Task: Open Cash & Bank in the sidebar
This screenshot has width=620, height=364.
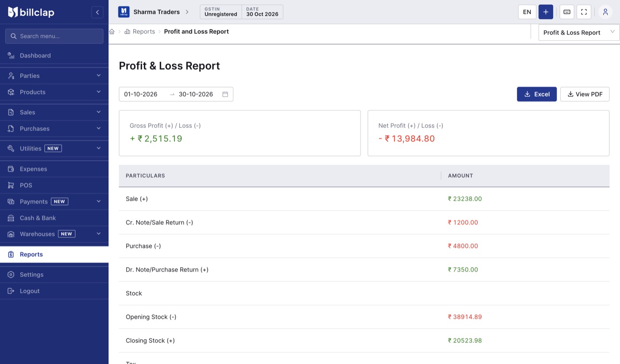Action: click(x=54, y=218)
